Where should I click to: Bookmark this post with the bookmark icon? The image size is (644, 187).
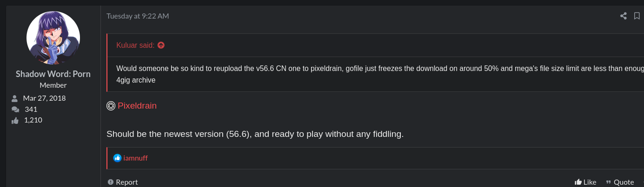[x=637, y=16]
